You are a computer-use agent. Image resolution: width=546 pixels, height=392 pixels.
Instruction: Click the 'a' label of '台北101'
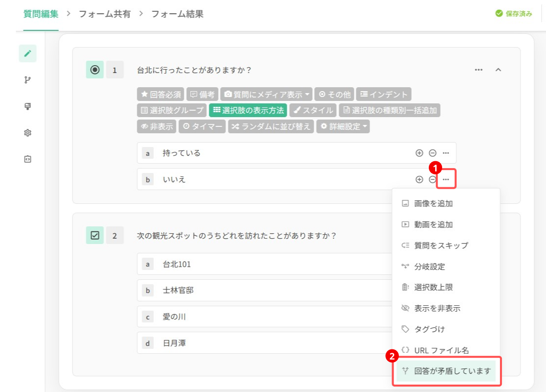(148, 264)
